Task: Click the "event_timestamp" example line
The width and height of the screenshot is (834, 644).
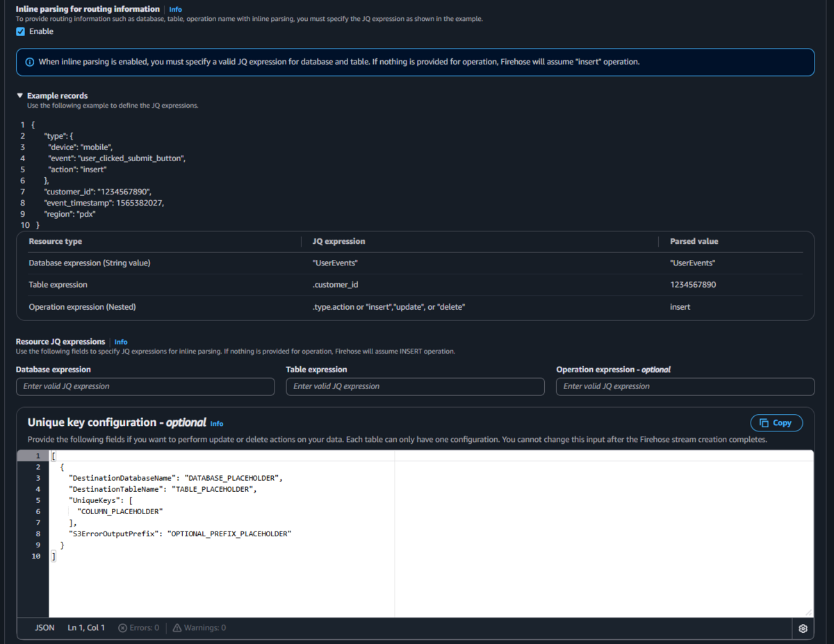Action: (x=104, y=203)
